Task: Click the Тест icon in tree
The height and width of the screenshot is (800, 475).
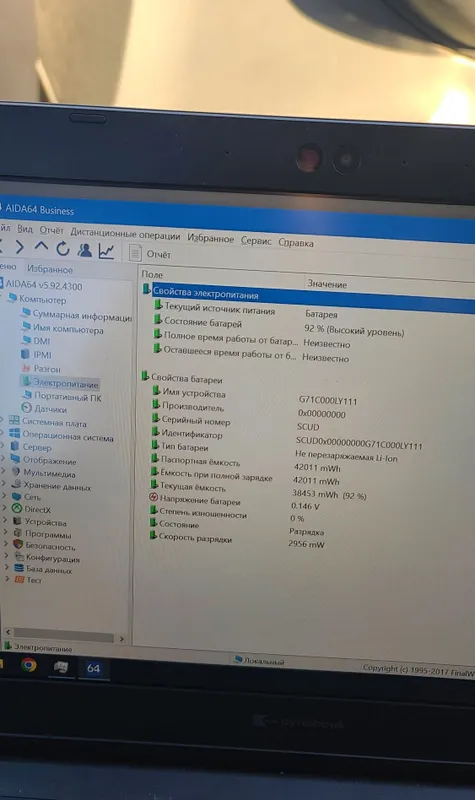Action: (19, 579)
